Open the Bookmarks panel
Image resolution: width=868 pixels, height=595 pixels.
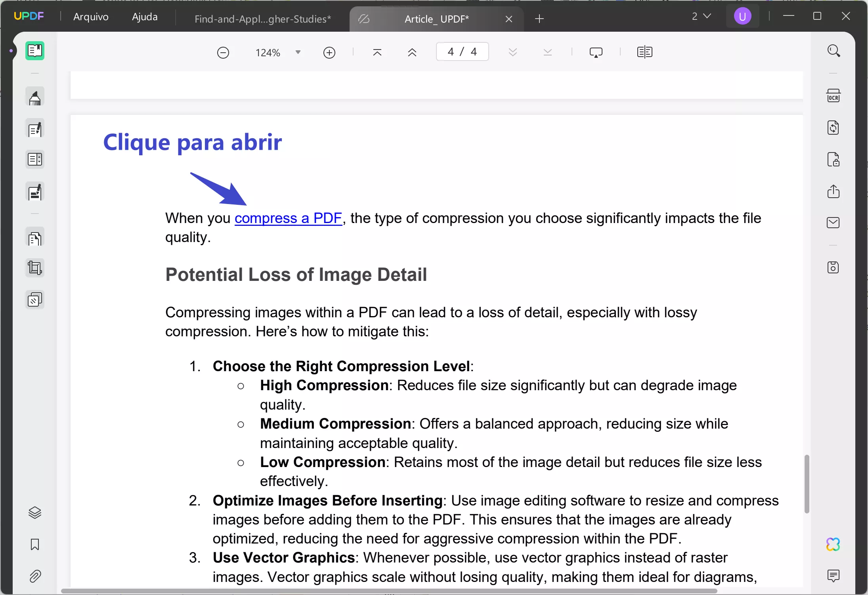[35, 545]
